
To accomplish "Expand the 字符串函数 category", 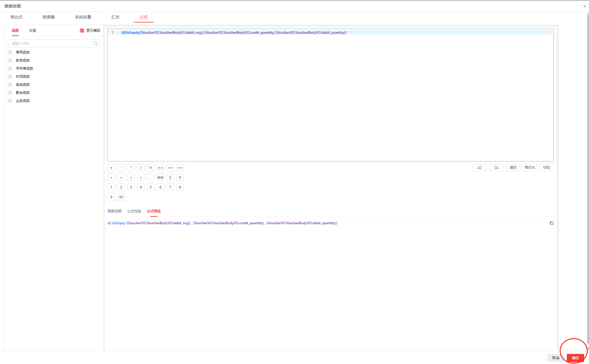I will (10, 69).
